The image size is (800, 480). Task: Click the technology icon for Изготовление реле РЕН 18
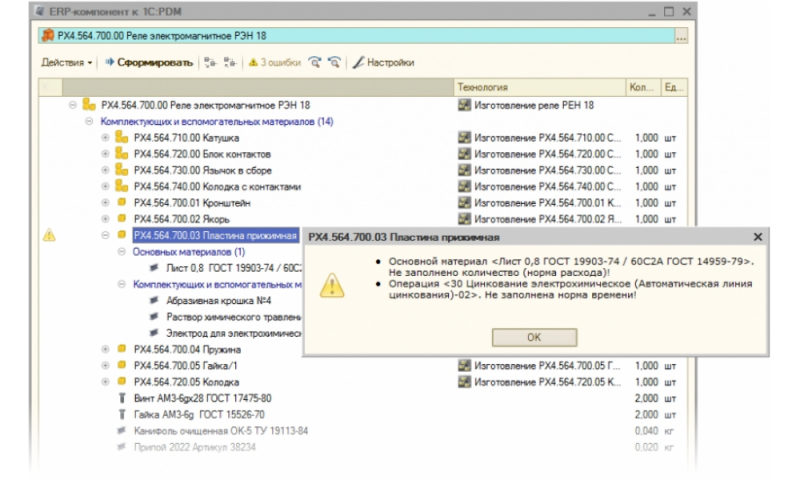click(463, 105)
